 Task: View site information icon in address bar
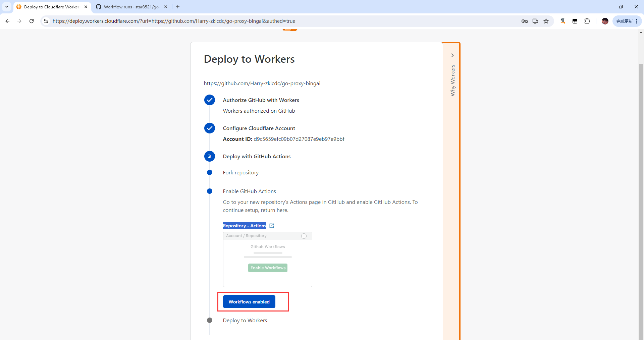pos(46,21)
